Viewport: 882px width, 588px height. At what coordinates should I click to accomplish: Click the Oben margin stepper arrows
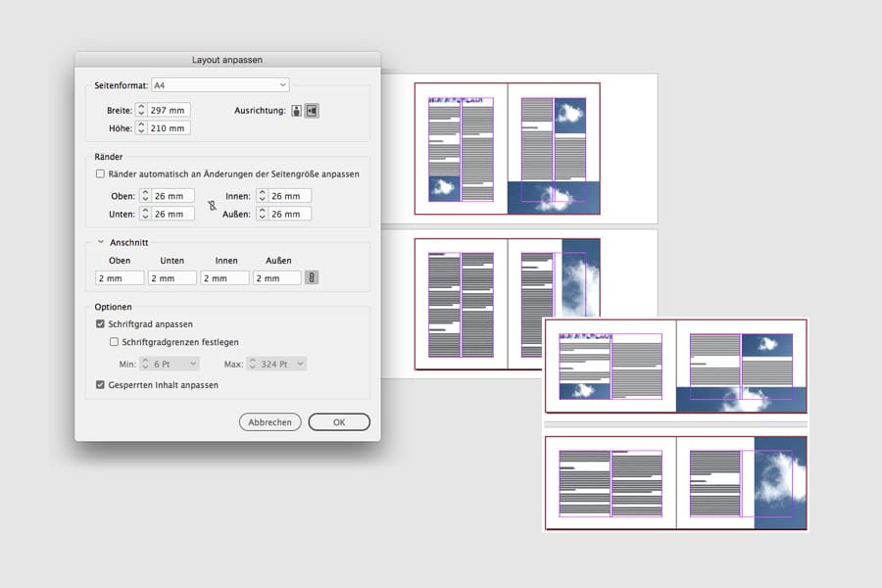145,196
